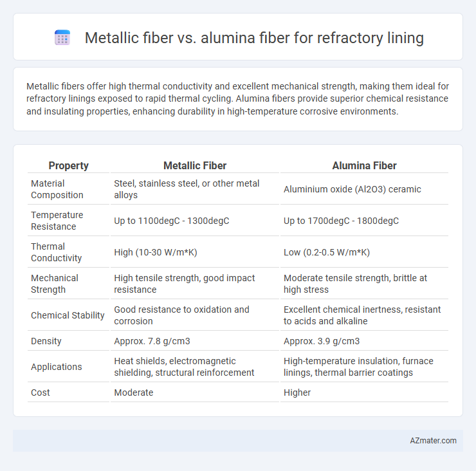476x471 pixels.
Task: Click the 'Cost' row label
Action: (x=41, y=392)
